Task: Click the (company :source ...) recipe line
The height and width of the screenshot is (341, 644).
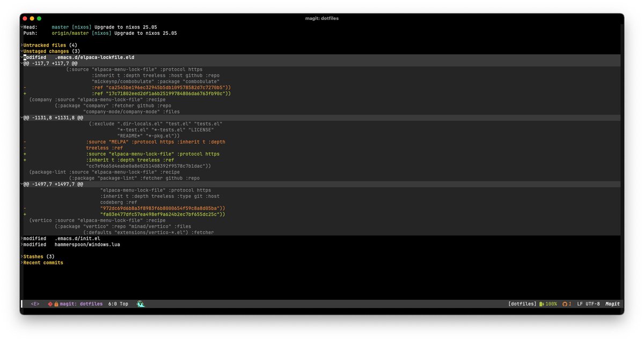Action: click(x=98, y=100)
